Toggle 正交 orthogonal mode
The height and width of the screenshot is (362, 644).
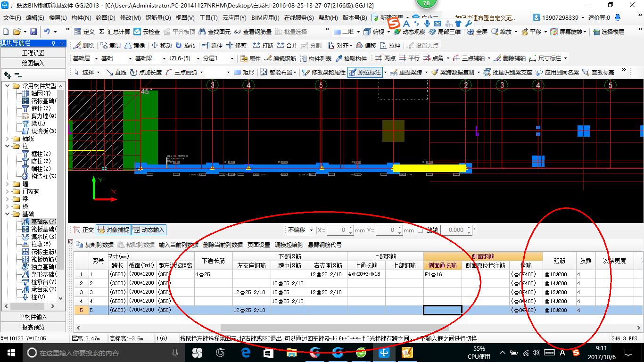click(x=83, y=230)
